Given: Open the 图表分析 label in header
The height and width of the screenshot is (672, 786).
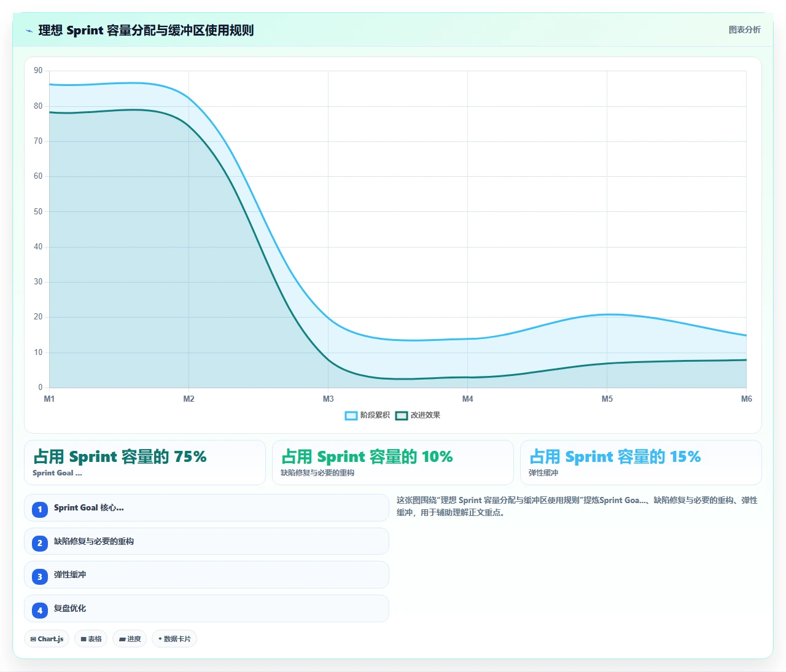Looking at the screenshot, I should 744,29.
